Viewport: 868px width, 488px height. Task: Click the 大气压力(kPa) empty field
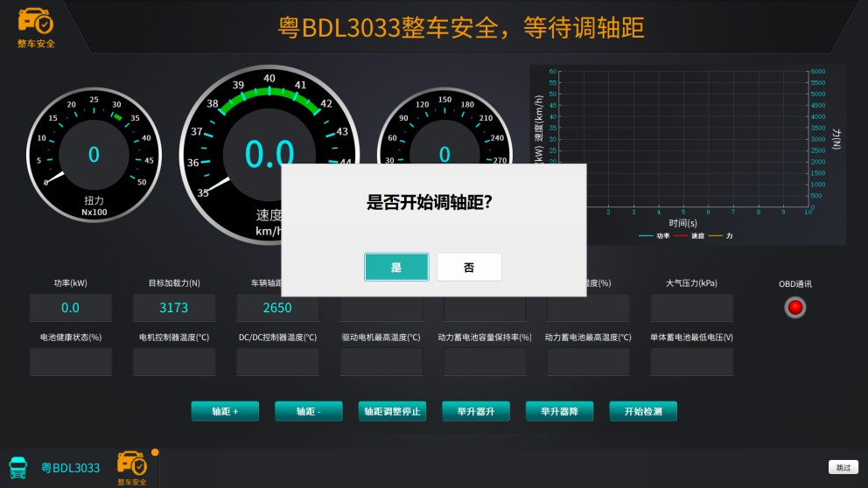[691, 308]
